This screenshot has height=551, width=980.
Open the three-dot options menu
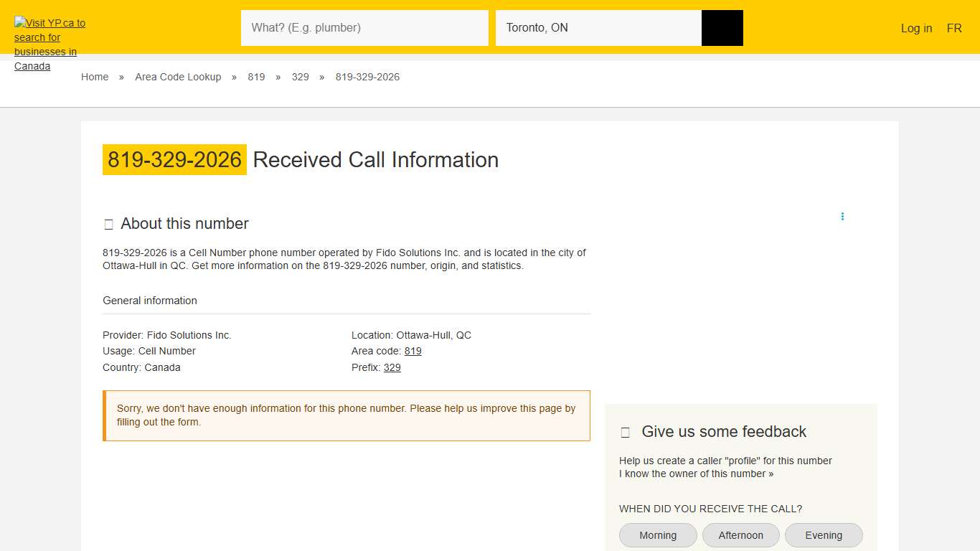pos(842,215)
